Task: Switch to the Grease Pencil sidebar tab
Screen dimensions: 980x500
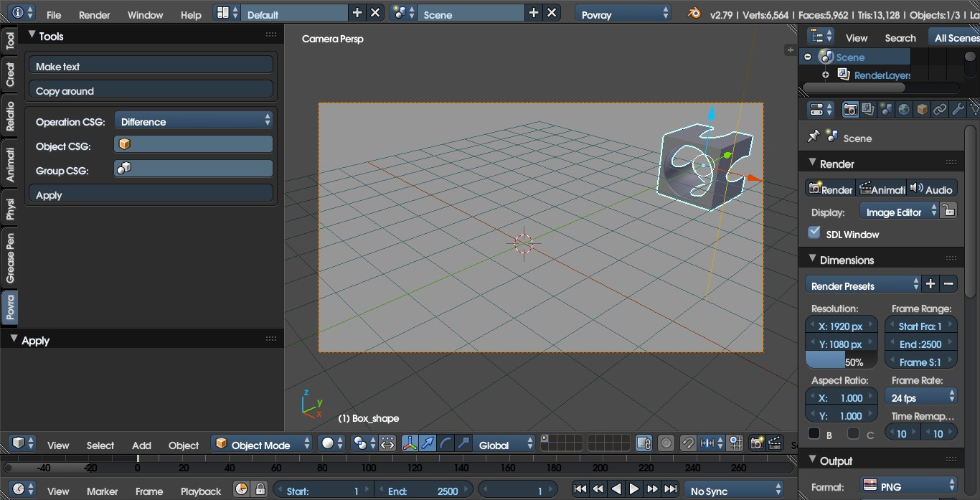Action: coord(10,258)
